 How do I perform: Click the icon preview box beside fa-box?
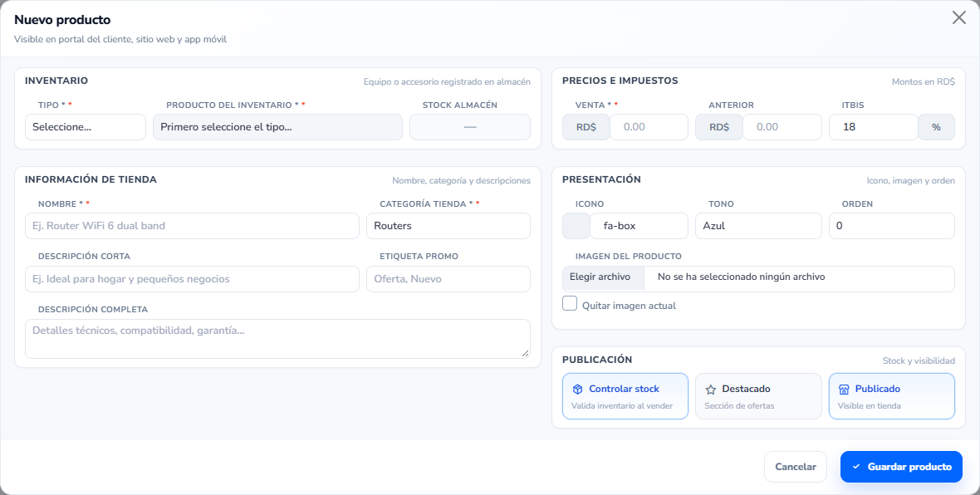(x=576, y=226)
